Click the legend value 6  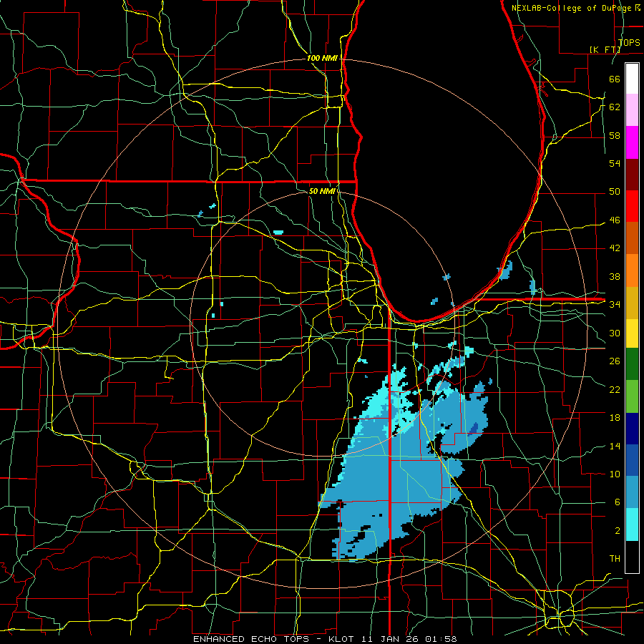(x=617, y=502)
